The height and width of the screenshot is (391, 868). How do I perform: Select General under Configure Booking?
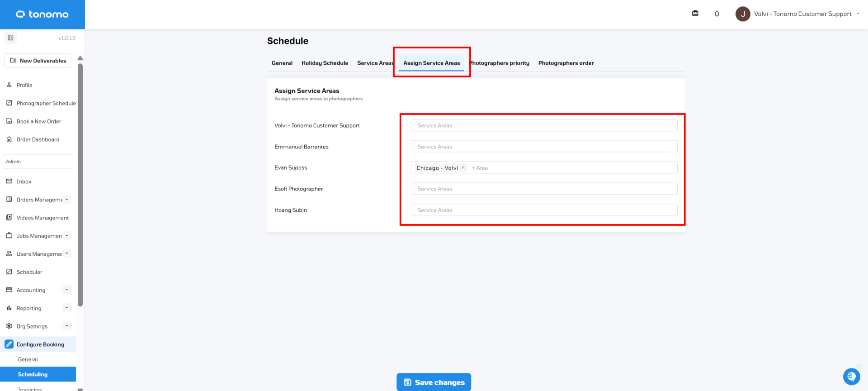[28, 359]
